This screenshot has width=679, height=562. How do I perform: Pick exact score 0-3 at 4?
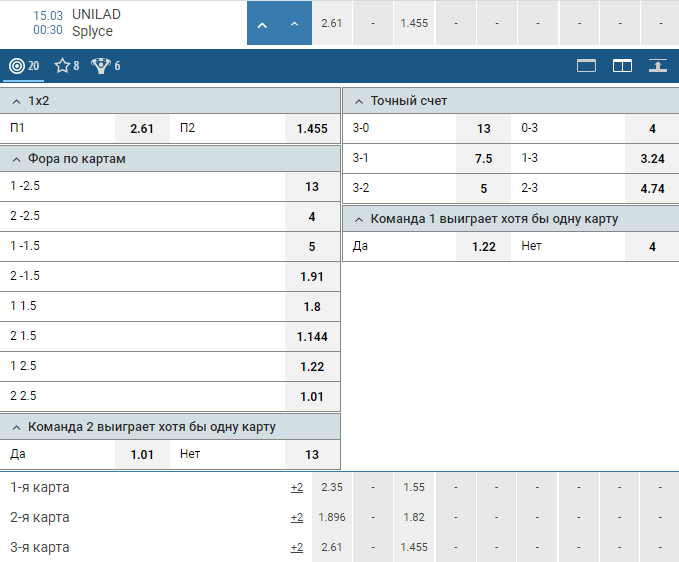652,129
